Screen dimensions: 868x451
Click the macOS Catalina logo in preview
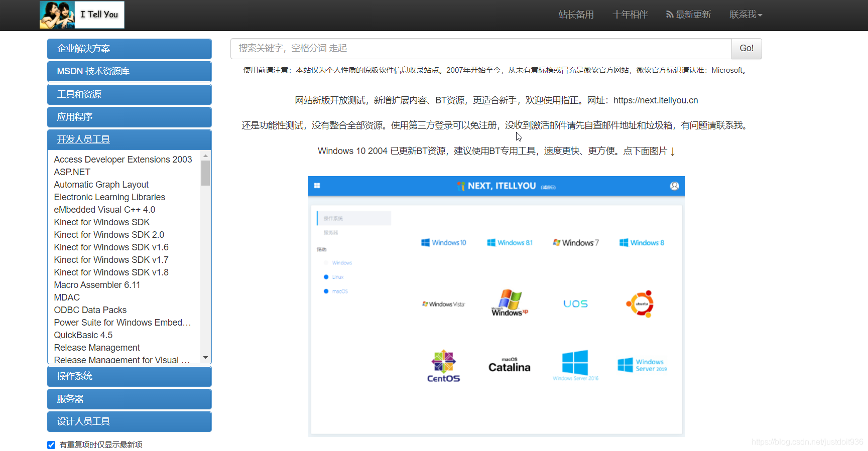(x=510, y=365)
